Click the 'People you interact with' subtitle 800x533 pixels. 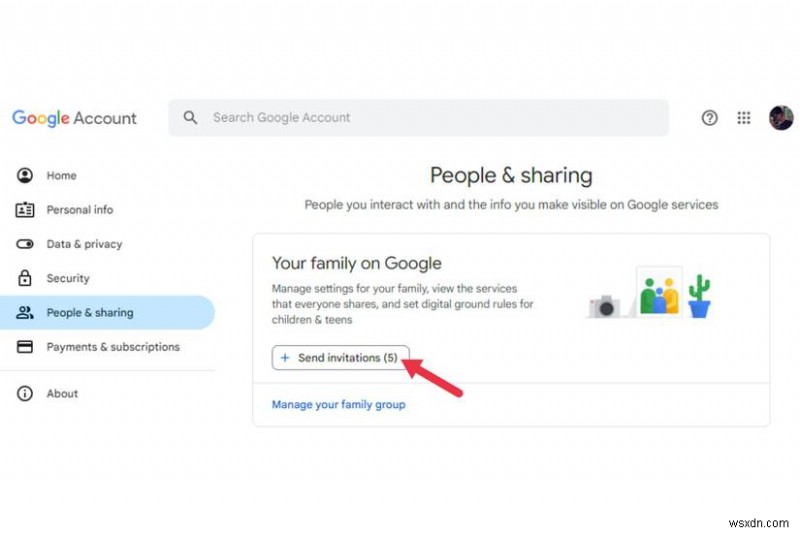pos(511,205)
